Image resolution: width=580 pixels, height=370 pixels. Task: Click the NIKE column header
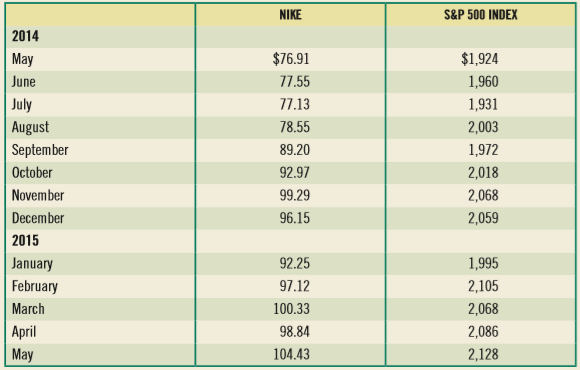pos(290,15)
